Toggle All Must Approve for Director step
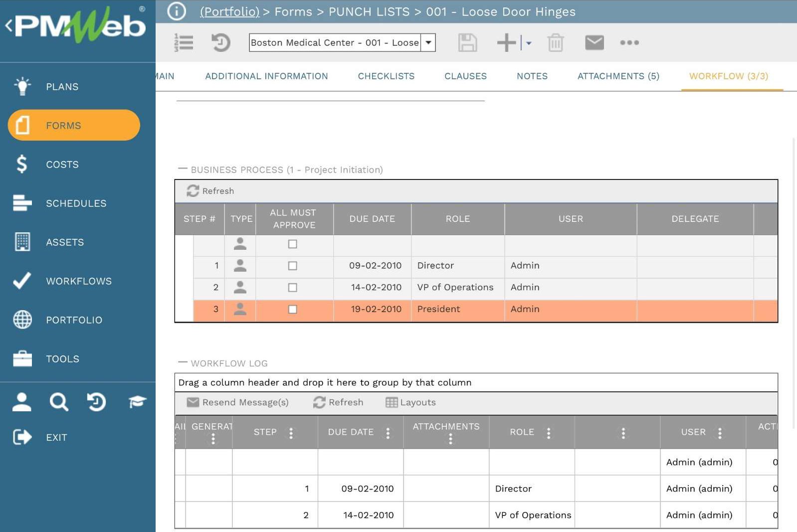Image resolution: width=797 pixels, height=532 pixels. (x=293, y=266)
